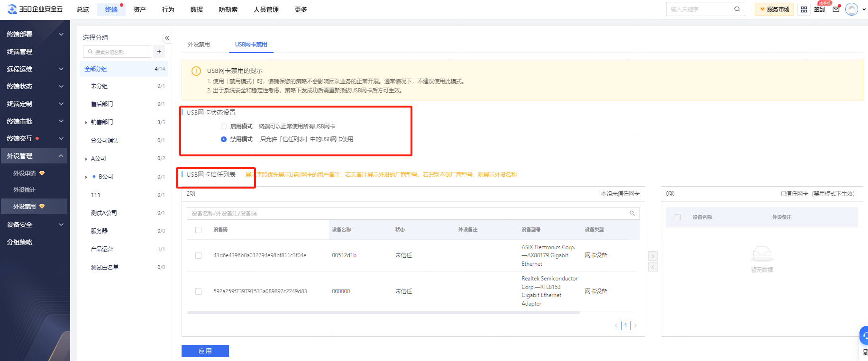The image size is (868, 361).
Task: Open the 服务市场 button
Action: 774,9
